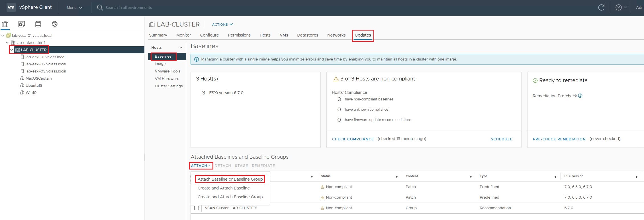644x220 pixels.
Task: Click the refresh icon in top bar
Action: pyautogui.click(x=601, y=8)
